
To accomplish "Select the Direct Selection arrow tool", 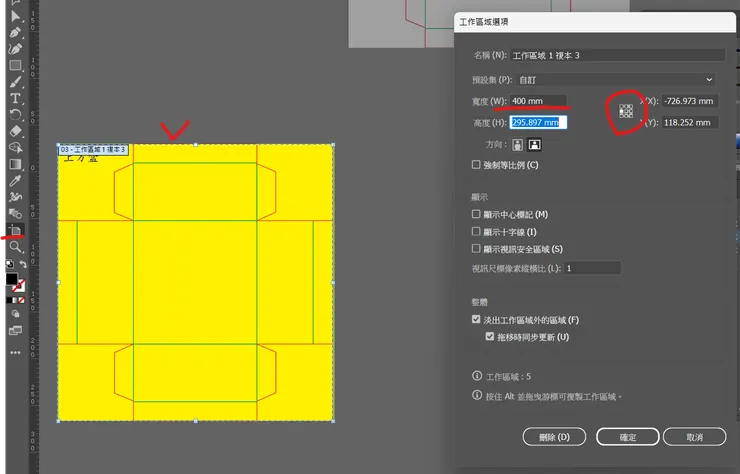I will point(15,17).
